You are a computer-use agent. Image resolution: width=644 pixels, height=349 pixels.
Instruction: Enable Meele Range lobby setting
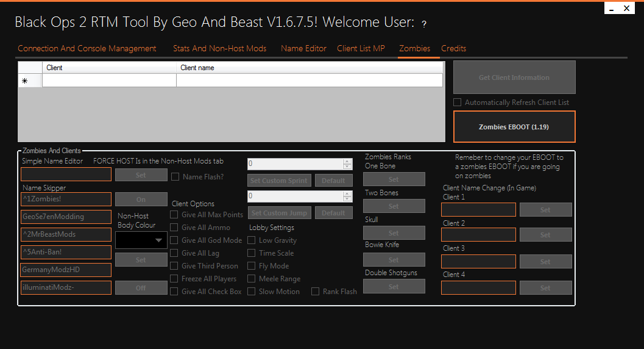click(x=252, y=279)
